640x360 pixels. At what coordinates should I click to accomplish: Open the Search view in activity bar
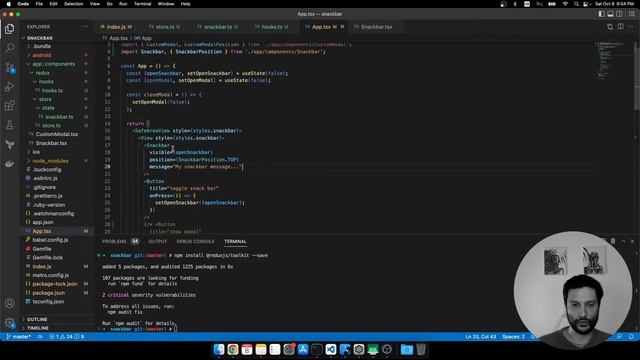9,48
